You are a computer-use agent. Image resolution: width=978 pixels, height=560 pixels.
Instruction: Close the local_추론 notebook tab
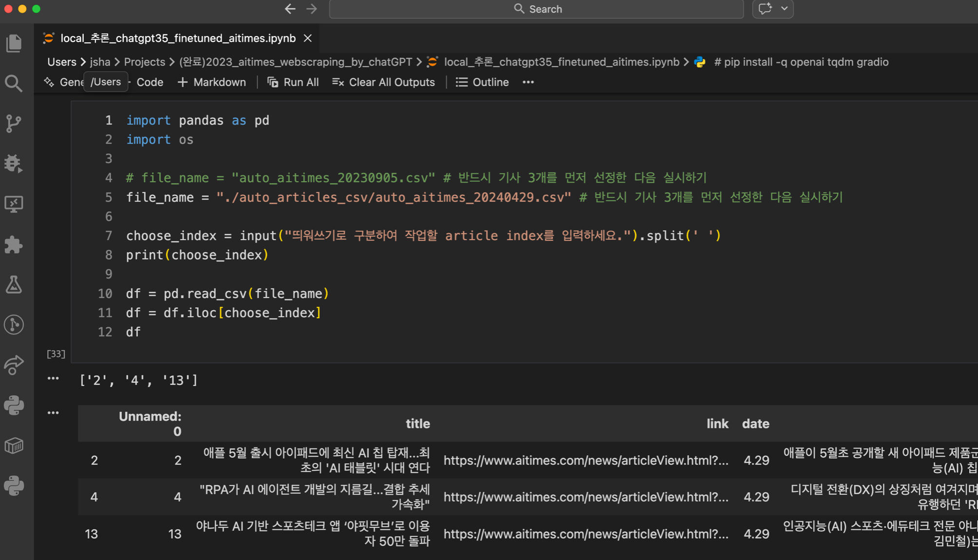308,38
